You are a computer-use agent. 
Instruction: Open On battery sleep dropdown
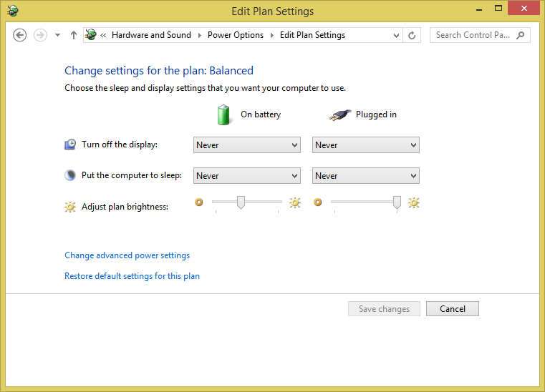click(x=247, y=176)
